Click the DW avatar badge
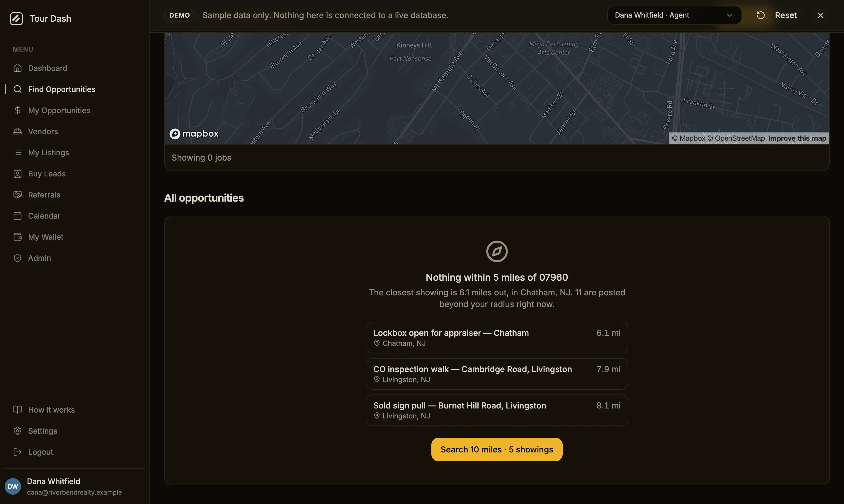Viewport: 844px width, 504px height. coord(13,486)
